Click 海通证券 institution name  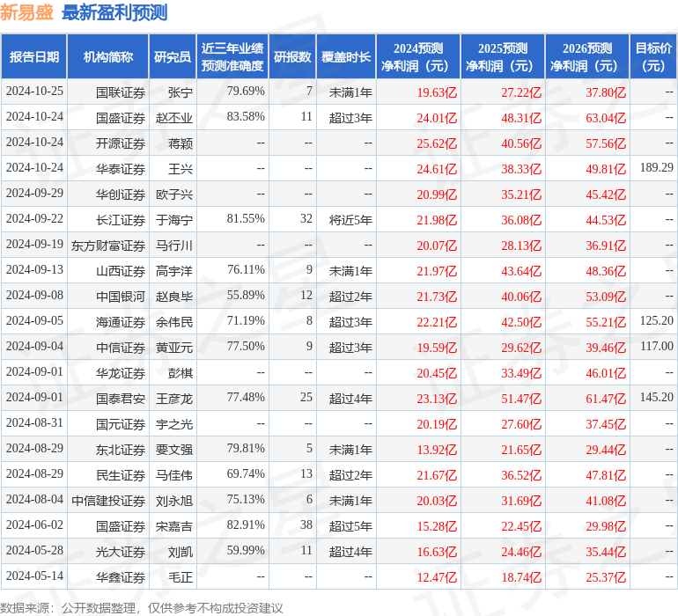coord(121,322)
